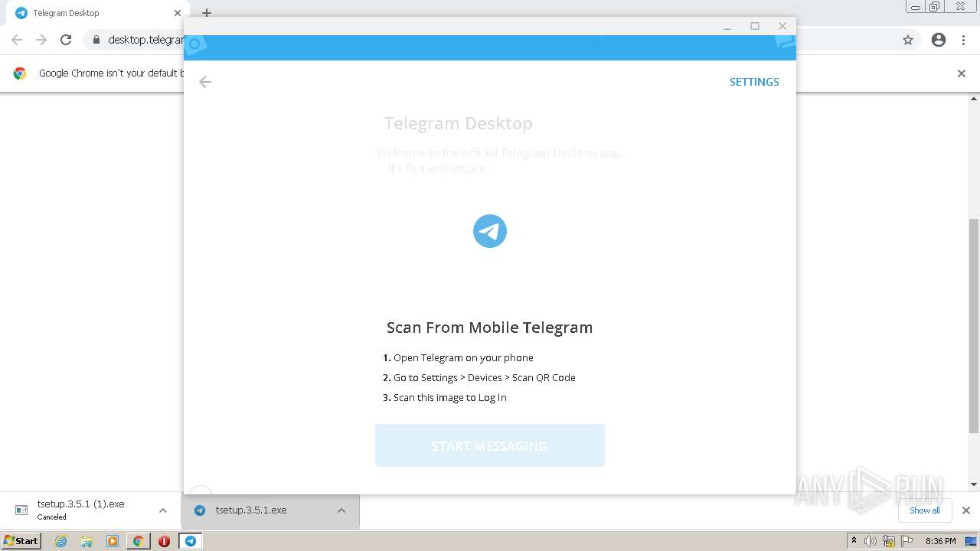Show hidden system tray icons

(x=854, y=541)
